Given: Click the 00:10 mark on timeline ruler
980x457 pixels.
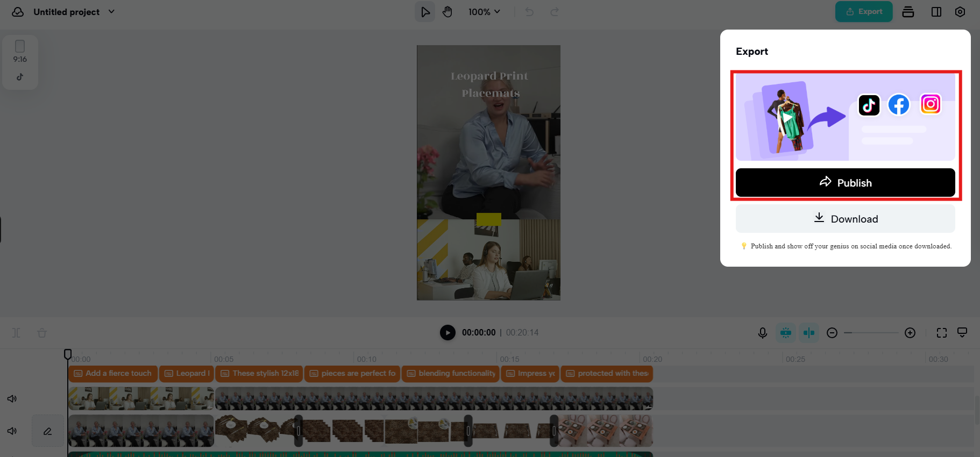Looking at the screenshot, I should 367,359.
